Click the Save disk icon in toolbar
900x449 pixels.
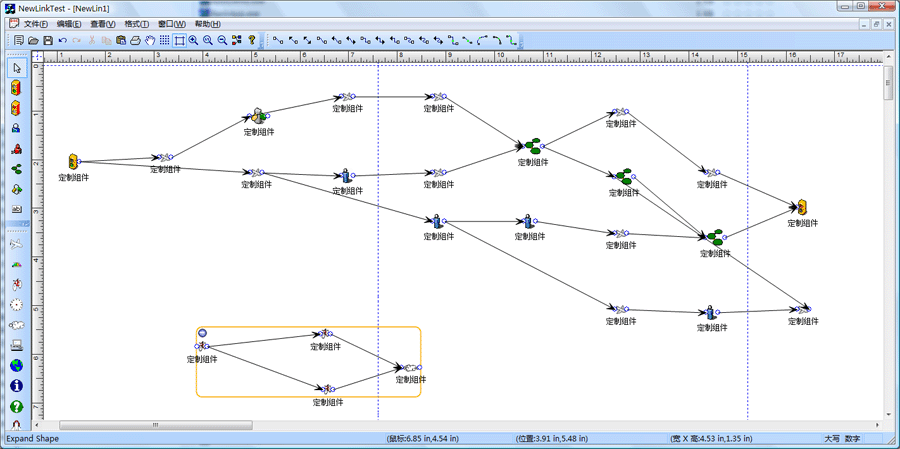point(47,41)
